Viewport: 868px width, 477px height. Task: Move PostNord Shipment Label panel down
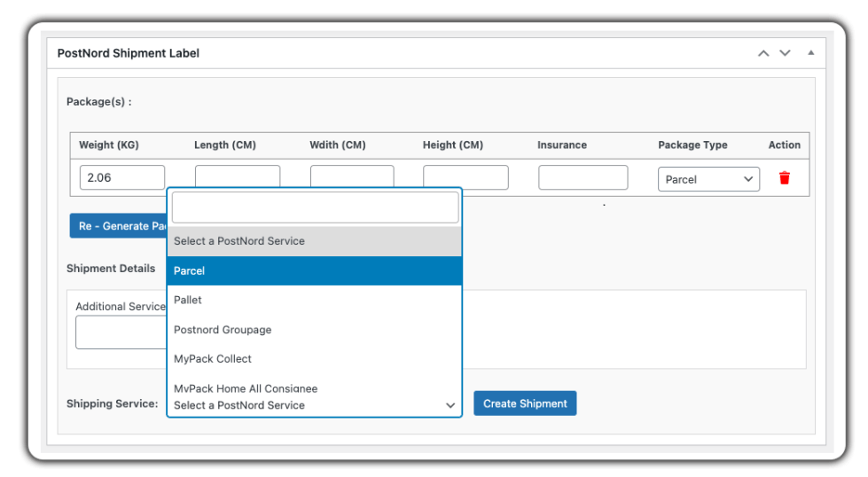coord(785,53)
